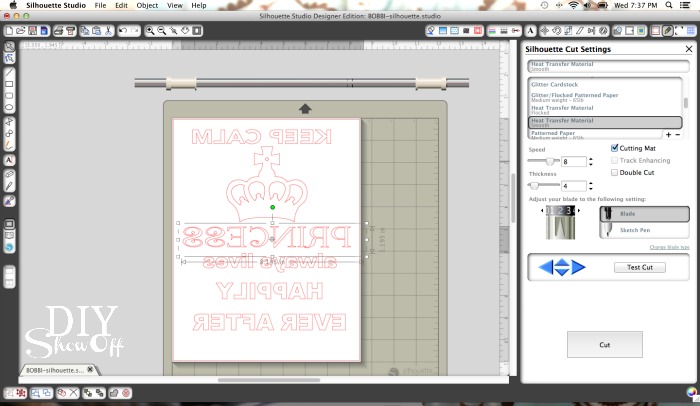Open the File menu
Viewport: 700px width, 406px height.
[100, 5]
